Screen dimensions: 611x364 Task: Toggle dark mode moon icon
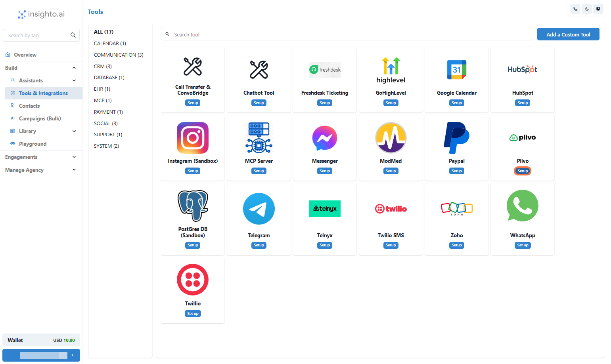pos(587,9)
